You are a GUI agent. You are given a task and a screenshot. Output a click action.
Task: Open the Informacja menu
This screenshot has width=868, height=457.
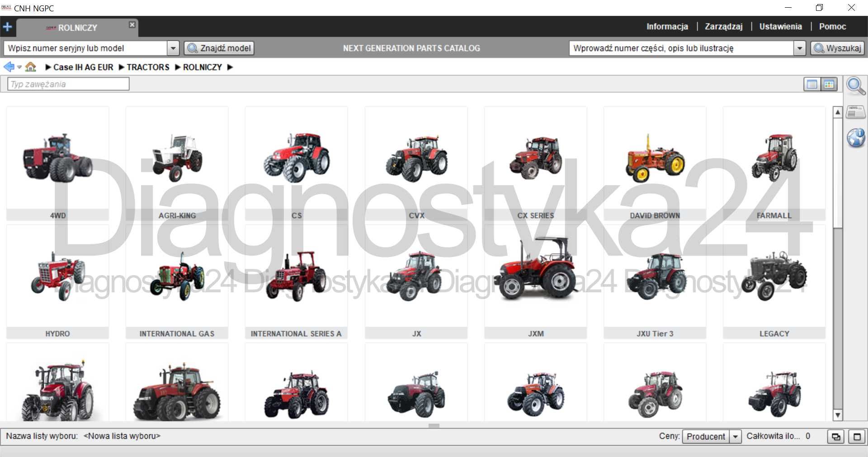(x=667, y=27)
